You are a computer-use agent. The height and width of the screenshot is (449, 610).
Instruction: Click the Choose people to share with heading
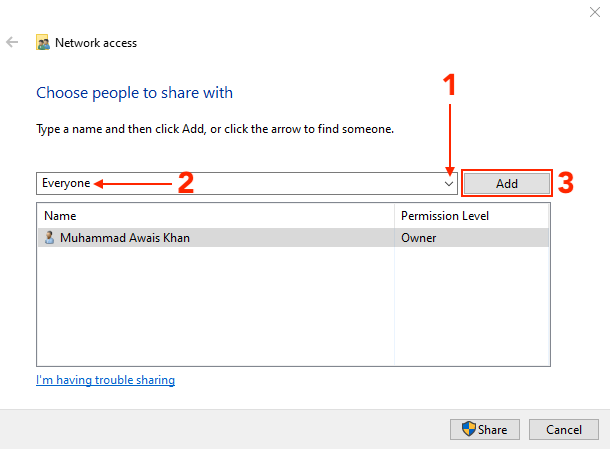point(135,93)
